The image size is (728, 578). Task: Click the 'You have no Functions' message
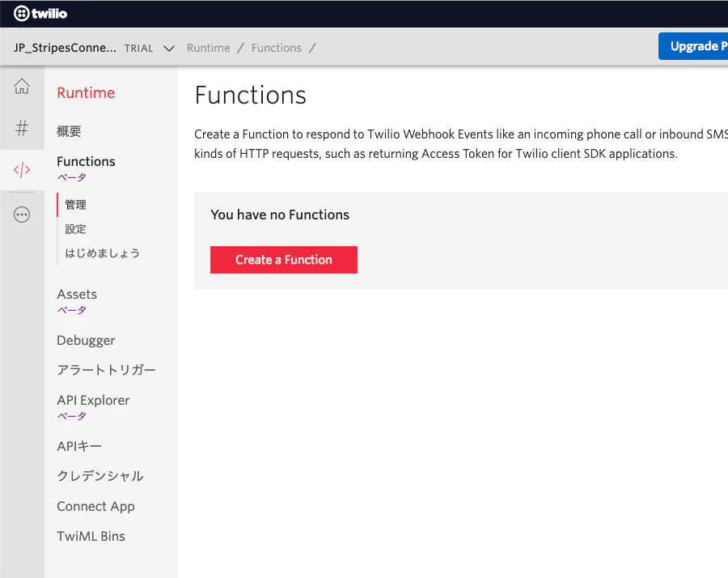coord(280,215)
